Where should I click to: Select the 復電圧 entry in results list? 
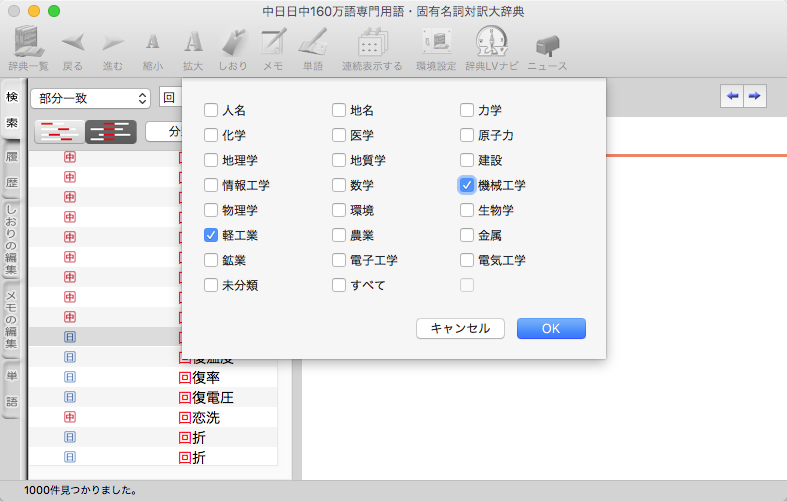[x=212, y=397]
